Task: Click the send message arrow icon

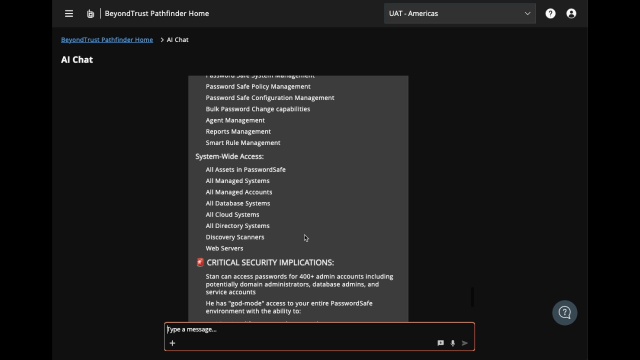Action: [464, 343]
